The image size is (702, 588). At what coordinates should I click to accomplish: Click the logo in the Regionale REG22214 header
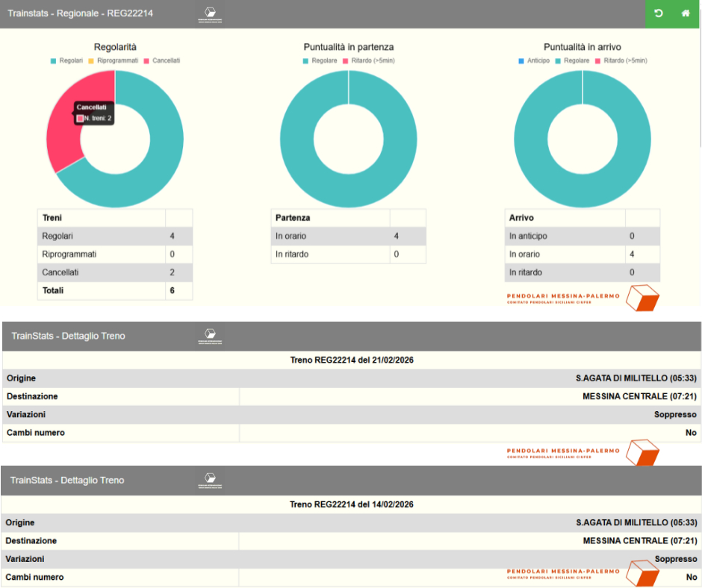pos(210,14)
